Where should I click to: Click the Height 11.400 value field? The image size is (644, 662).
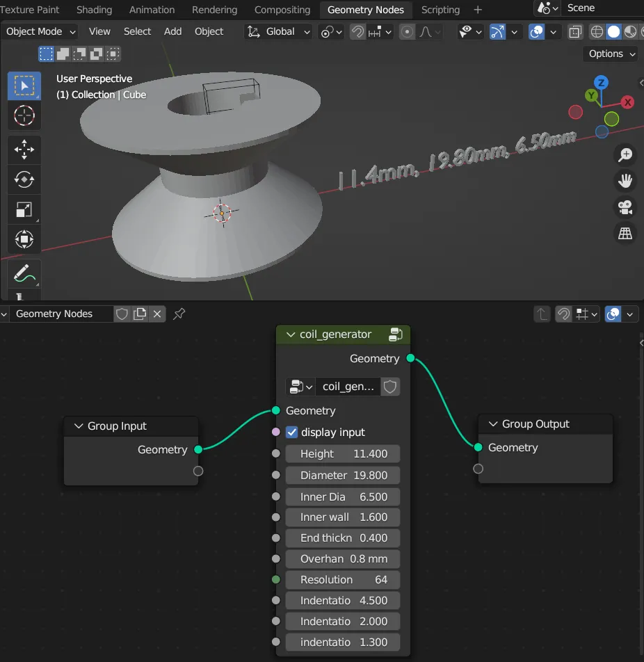tap(343, 454)
